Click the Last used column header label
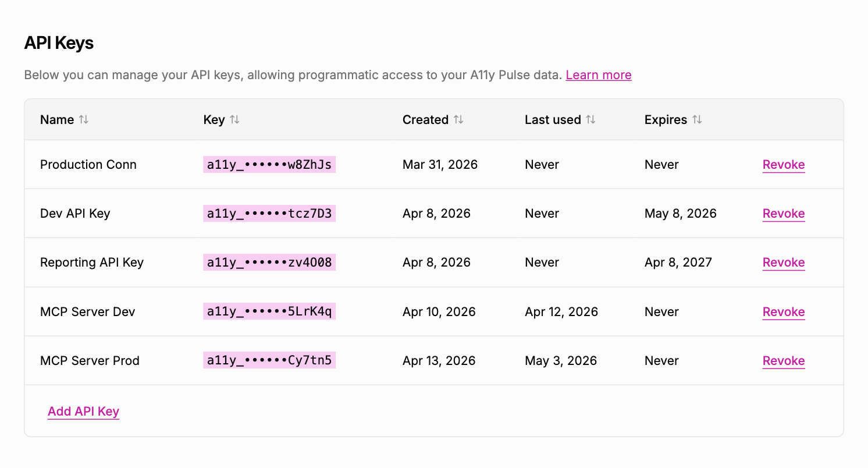Screen dimensions: 868x468 [553, 119]
